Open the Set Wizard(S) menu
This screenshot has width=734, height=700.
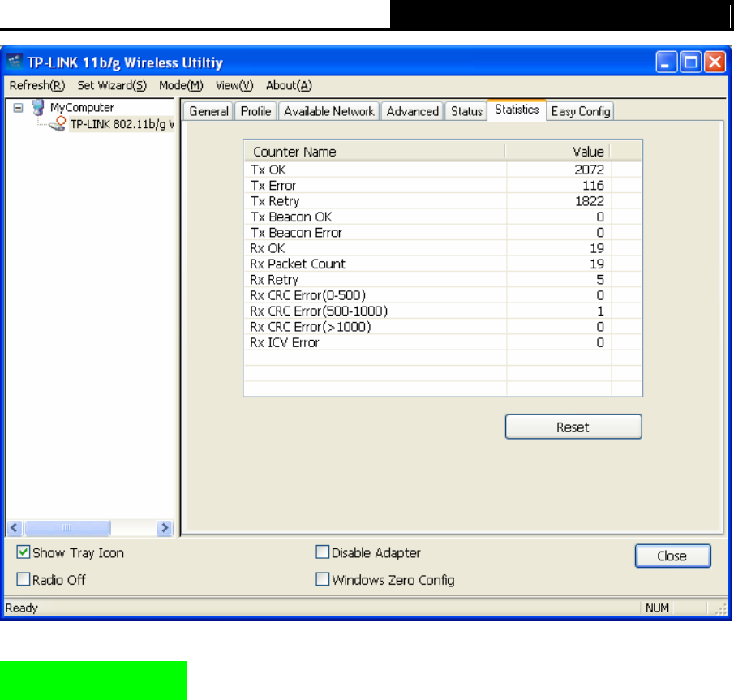click(112, 86)
